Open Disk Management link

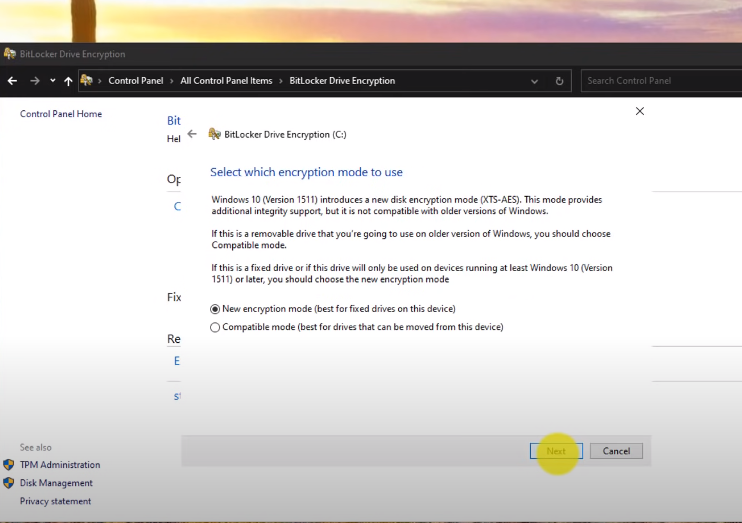point(56,483)
